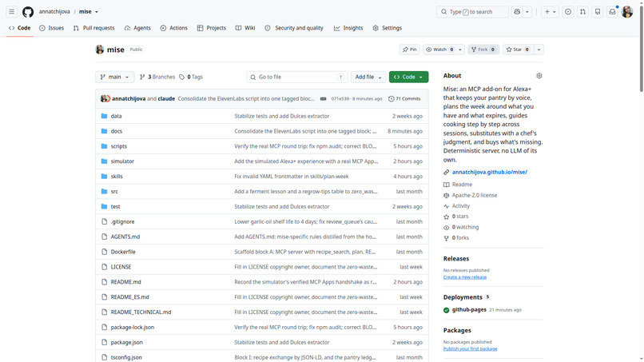644x362 pixels.
Task: Open package-lock.json file
Action: click(133, 327)
